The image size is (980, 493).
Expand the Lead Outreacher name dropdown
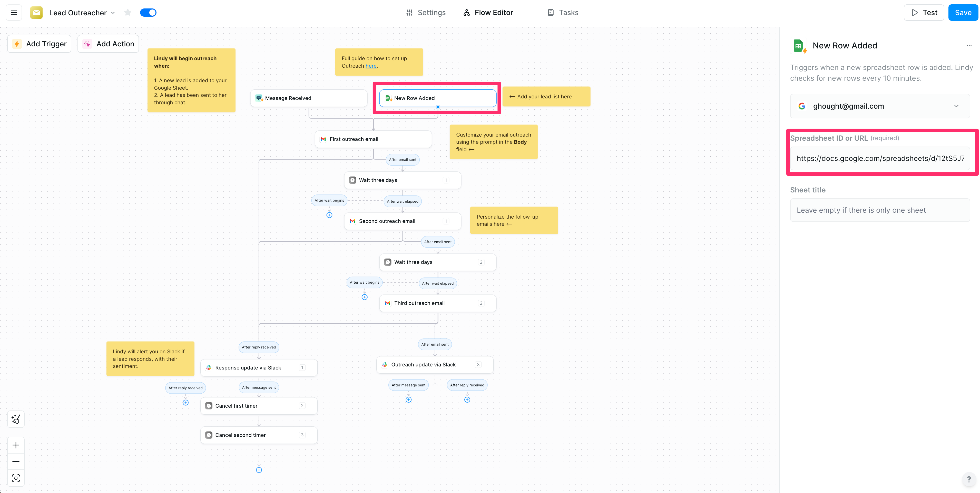pos(113,13)
